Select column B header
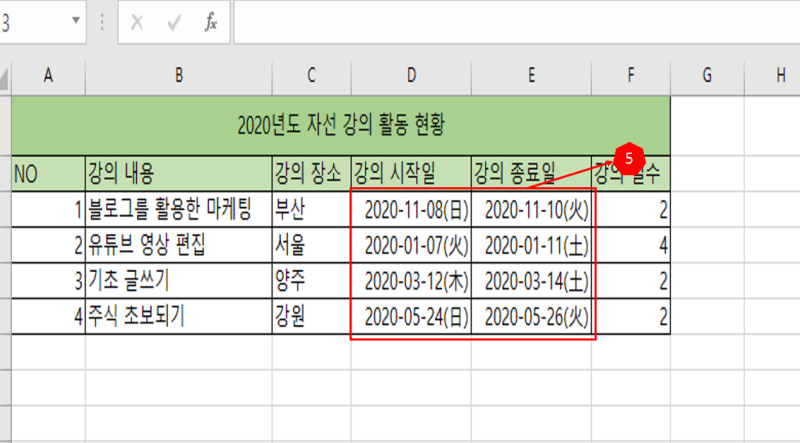This screenshot has width=800, height=443. [x=179, y=76]
